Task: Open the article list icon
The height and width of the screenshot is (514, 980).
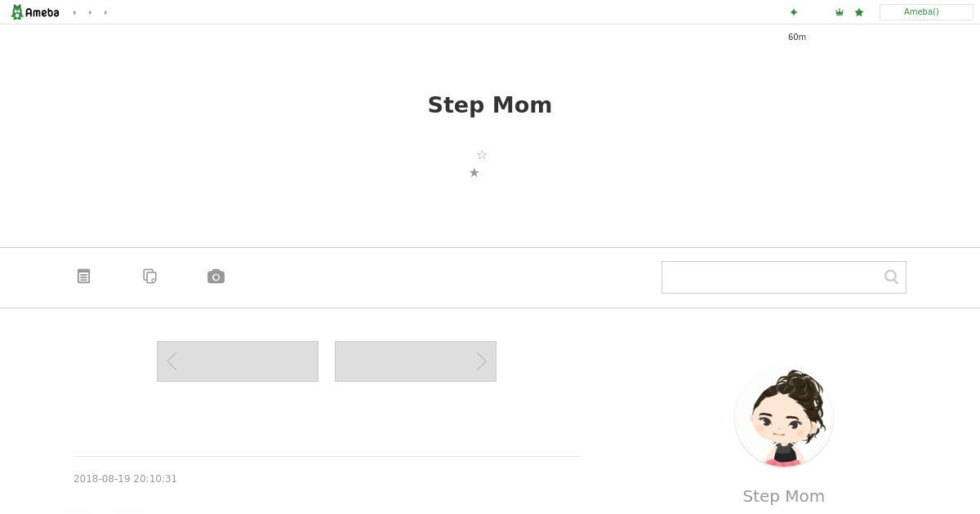Action: pyautogui.click(x=83, y=277)
